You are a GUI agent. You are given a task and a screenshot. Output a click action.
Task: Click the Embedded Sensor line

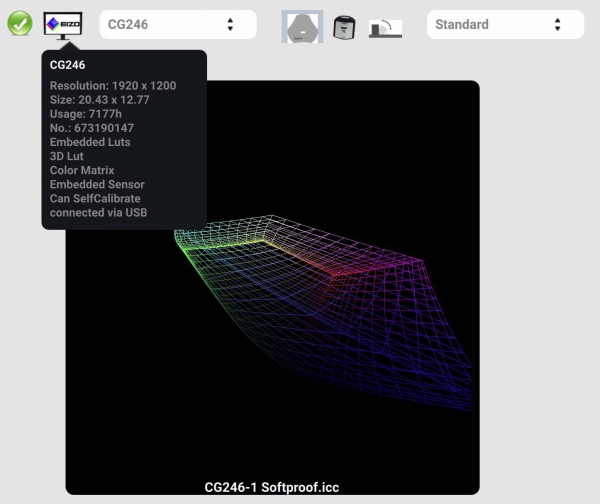coord(97,184)
